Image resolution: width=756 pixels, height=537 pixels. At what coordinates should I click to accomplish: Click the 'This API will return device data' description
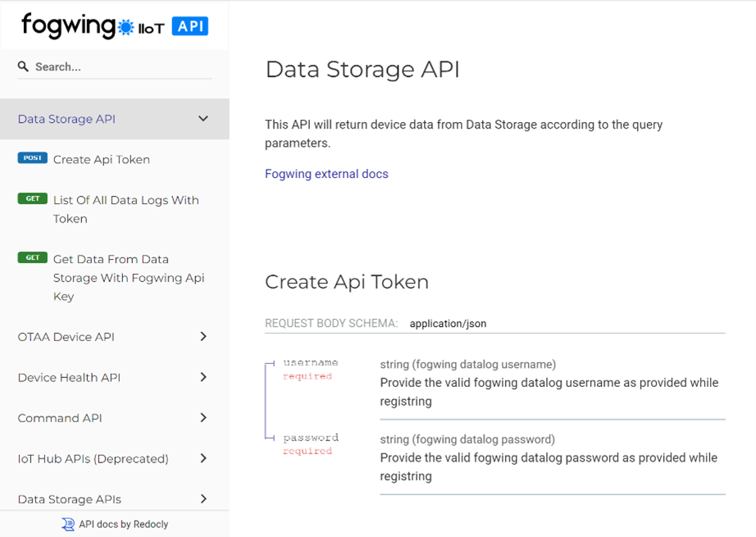point(464,134)
